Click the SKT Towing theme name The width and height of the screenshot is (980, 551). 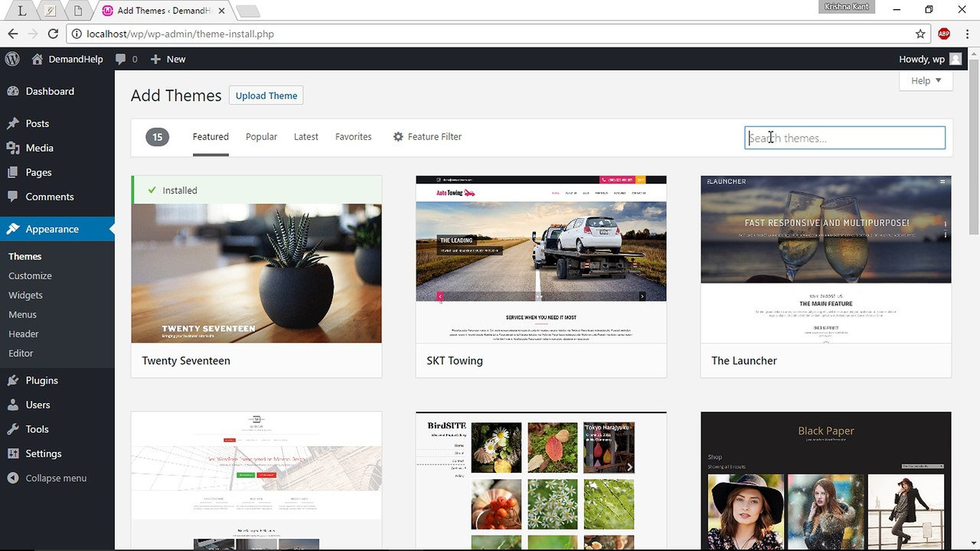click(455, 360)
